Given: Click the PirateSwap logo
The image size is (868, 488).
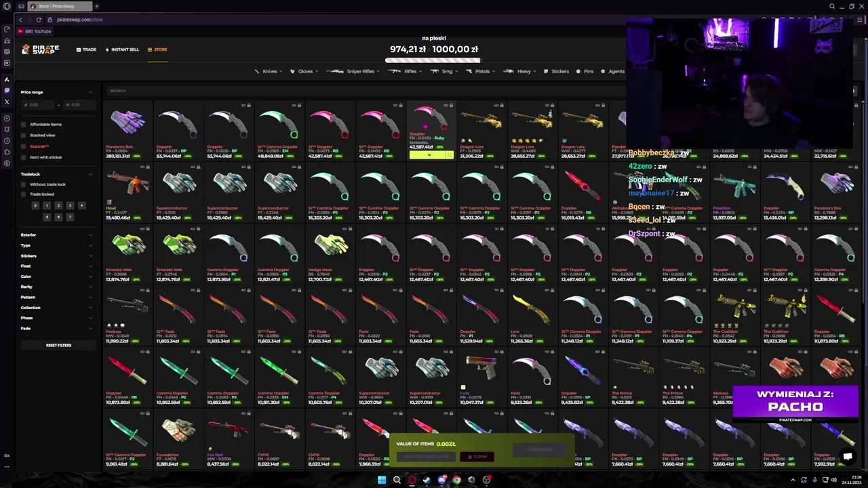Looking at the screenshot, I should [x=41, y=49].
